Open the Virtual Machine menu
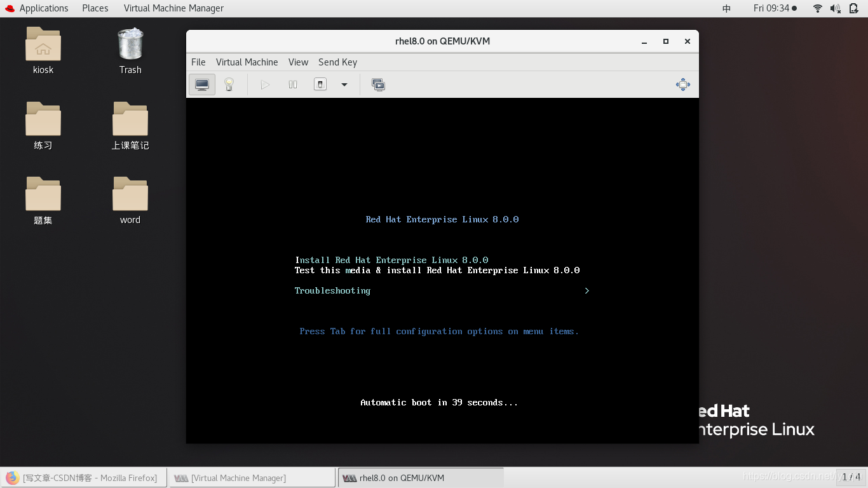Screen dimensions: 868x488 click(247, 62)
